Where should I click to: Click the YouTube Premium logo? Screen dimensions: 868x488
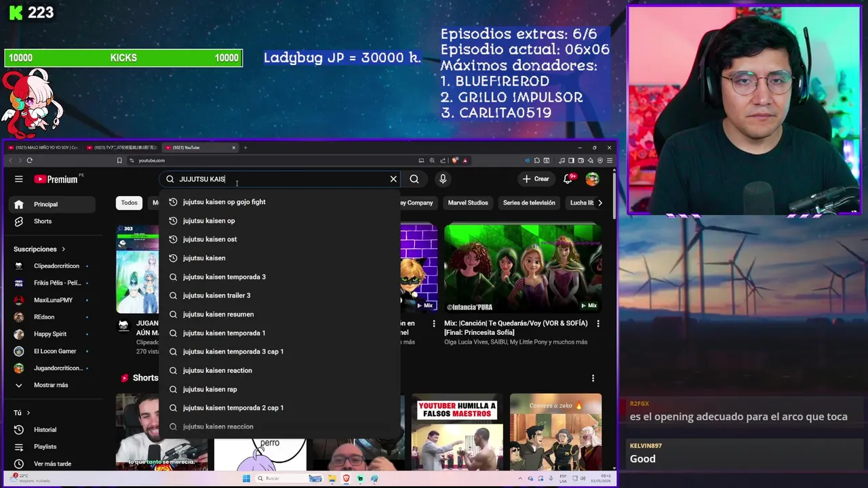point(56,179)
